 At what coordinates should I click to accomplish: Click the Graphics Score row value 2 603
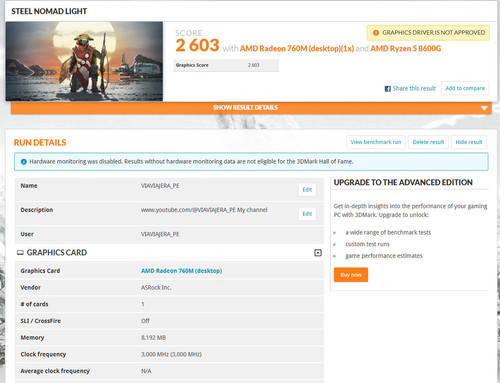click(253, 65)
